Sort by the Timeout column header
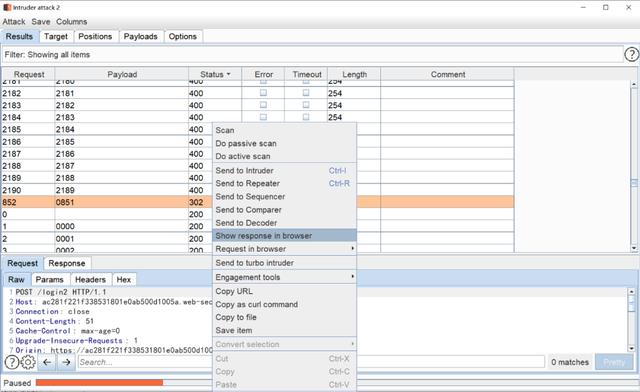The width and height of the screenshot is (640, 392). 306,74
